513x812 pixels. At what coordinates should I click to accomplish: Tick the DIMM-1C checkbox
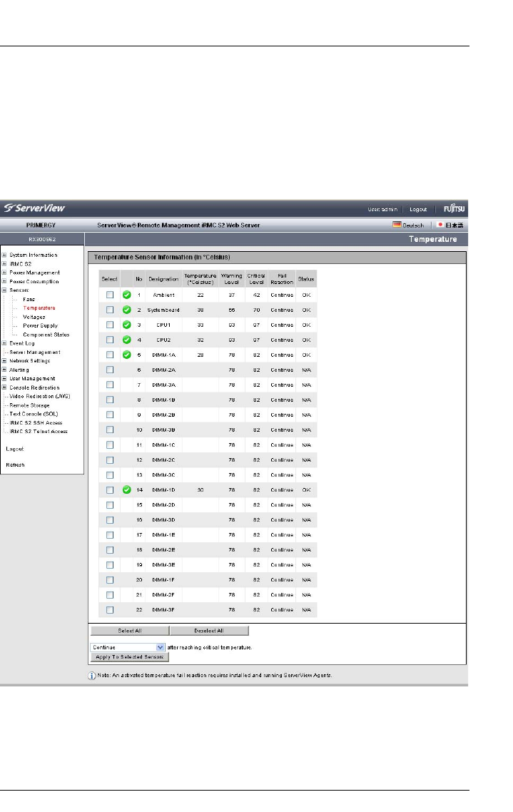[x=110, y=445]
